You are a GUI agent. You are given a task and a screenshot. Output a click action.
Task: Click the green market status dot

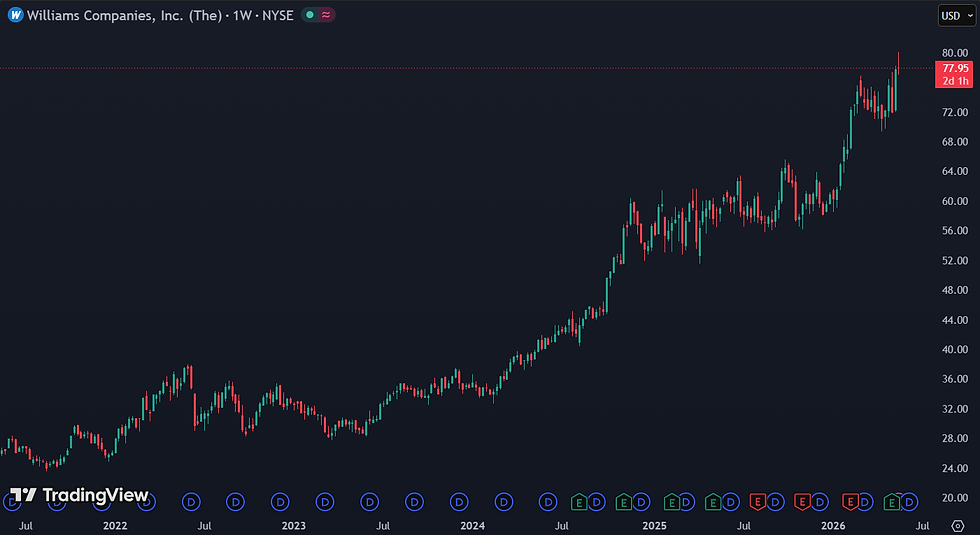coord(310,15)
